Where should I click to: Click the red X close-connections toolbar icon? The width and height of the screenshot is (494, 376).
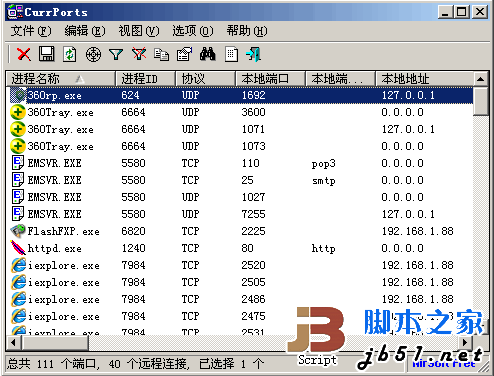pyautogui.click(x=24, y=54)
